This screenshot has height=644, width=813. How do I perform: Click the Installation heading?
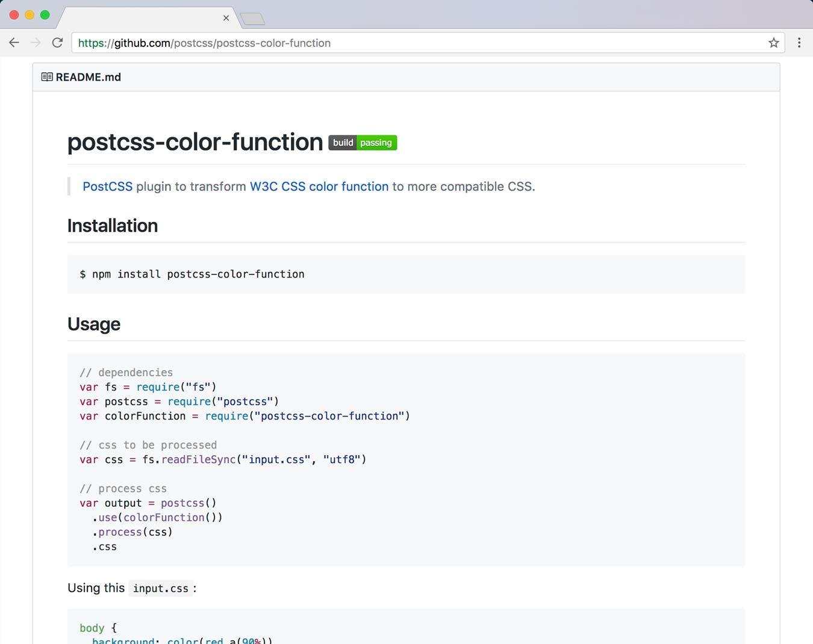click(x=113, y=226)
